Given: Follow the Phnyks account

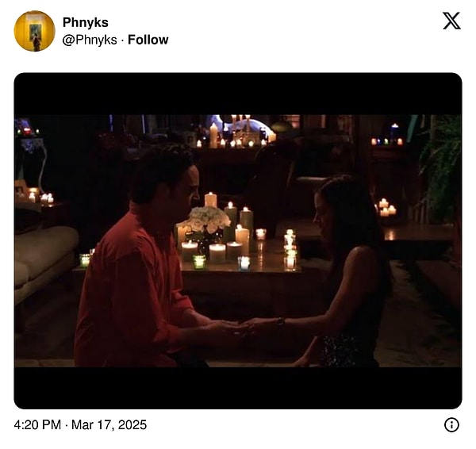Looking at the screenshot, I should coord(148,40).
